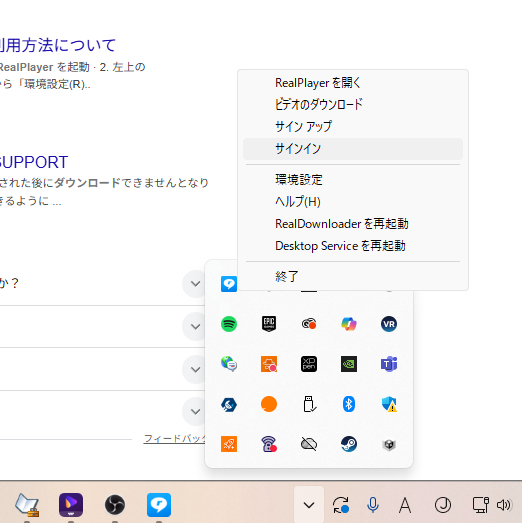
Task: Select 'ヘルプ(H)' menu item
Action: (353, 202)
